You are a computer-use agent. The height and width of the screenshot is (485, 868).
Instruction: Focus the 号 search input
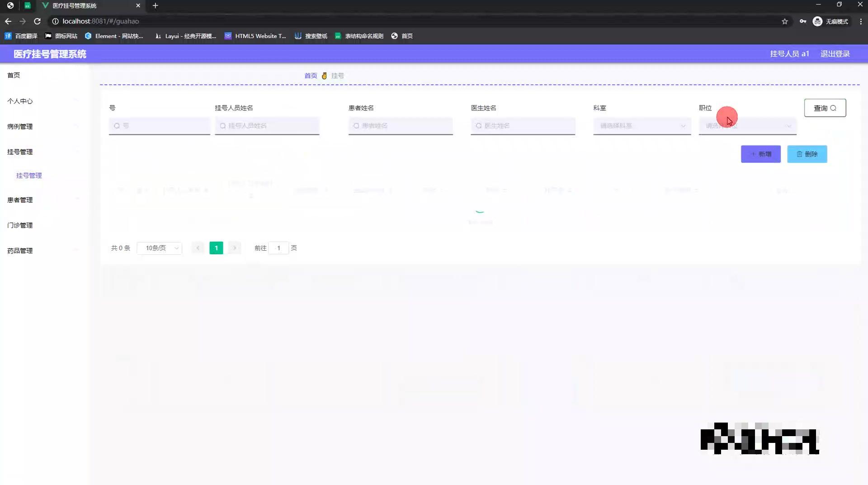tap(160, 126)
